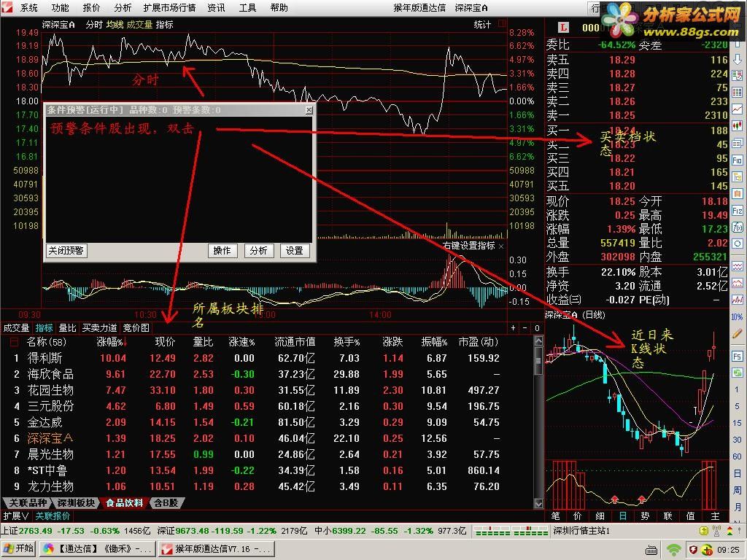
Task: Open the 帮助 menu
Action: pyautogui.click(x=279, y=7)
